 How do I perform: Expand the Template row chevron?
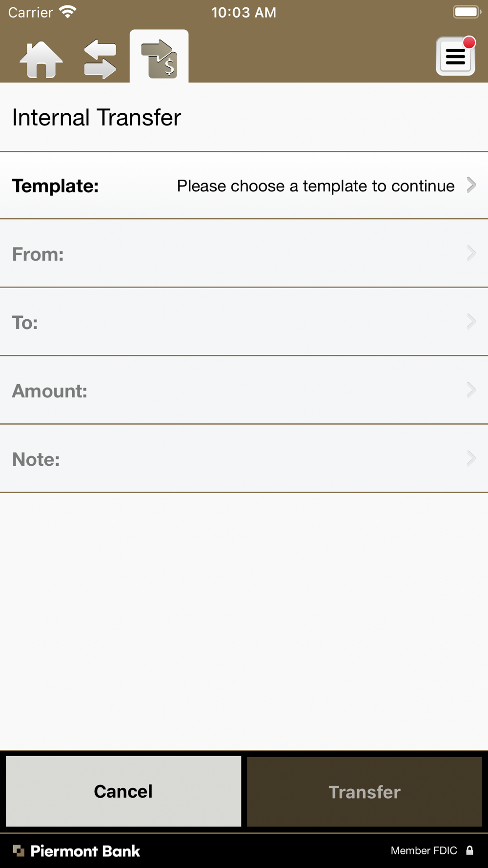471,185
